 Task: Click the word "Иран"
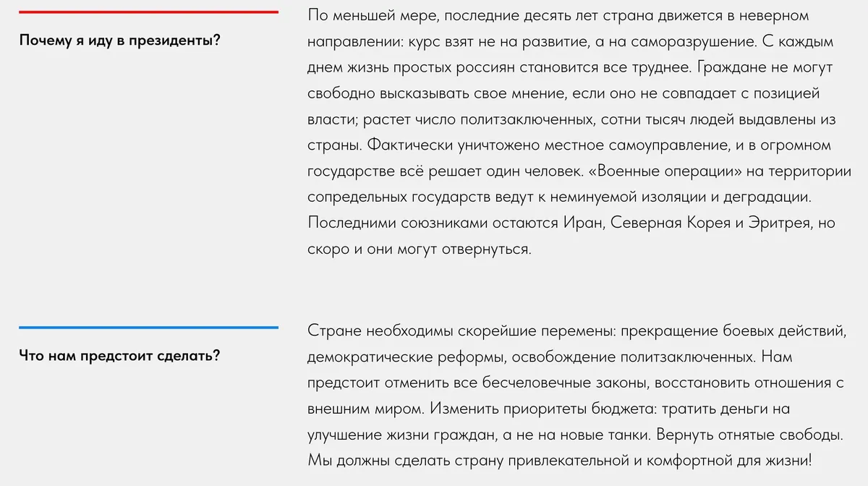coord(582,223)
